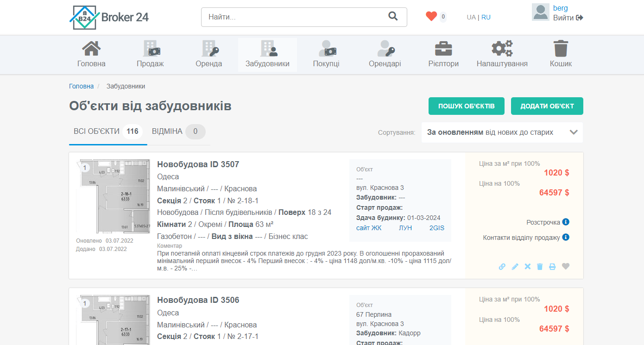Open the sorting dropdown За оновленням
Screen dimensions: 644x345
point(502,132)
